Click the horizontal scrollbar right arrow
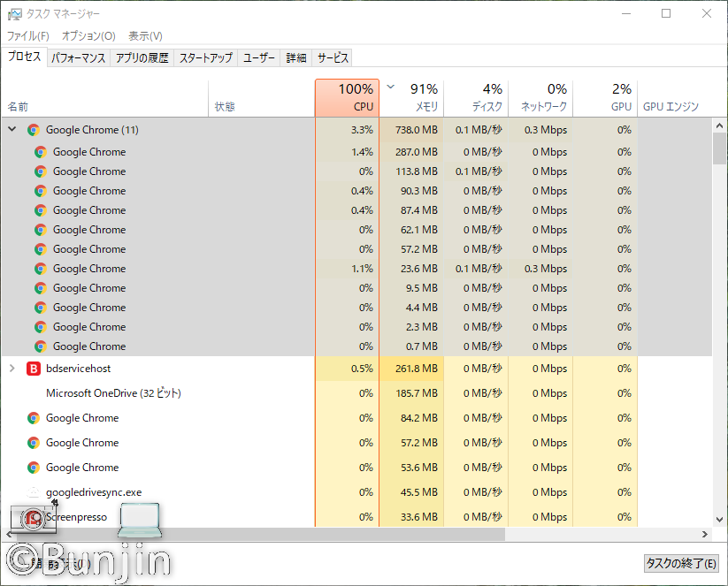Screen dimensions: 728x586 click(705, 535)
